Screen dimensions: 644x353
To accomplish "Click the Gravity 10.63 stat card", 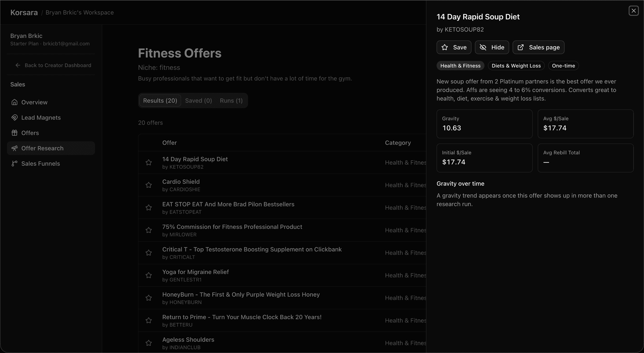I will [x=484, y=124].
